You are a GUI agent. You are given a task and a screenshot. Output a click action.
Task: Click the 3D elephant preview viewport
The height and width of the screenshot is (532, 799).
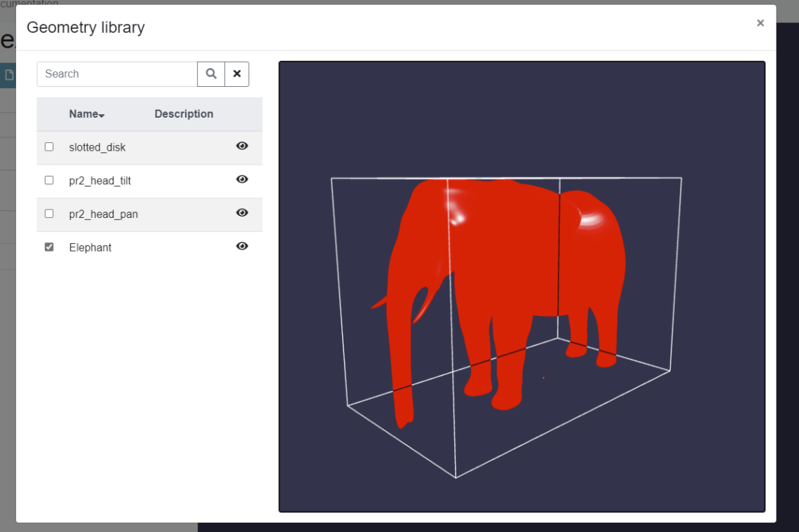tap(521, 286)
